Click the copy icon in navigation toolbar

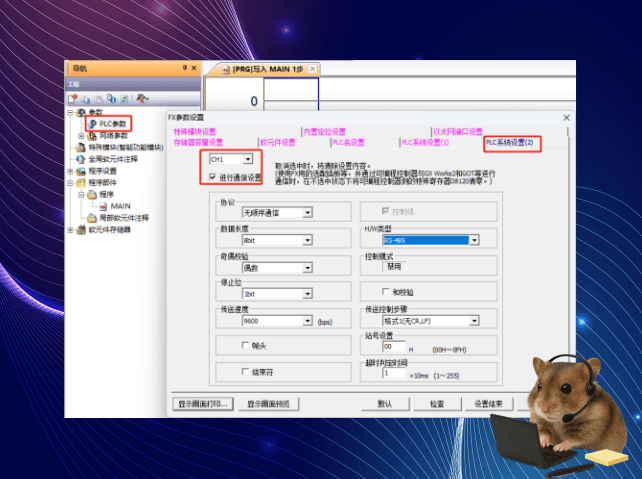coord(86,99)
